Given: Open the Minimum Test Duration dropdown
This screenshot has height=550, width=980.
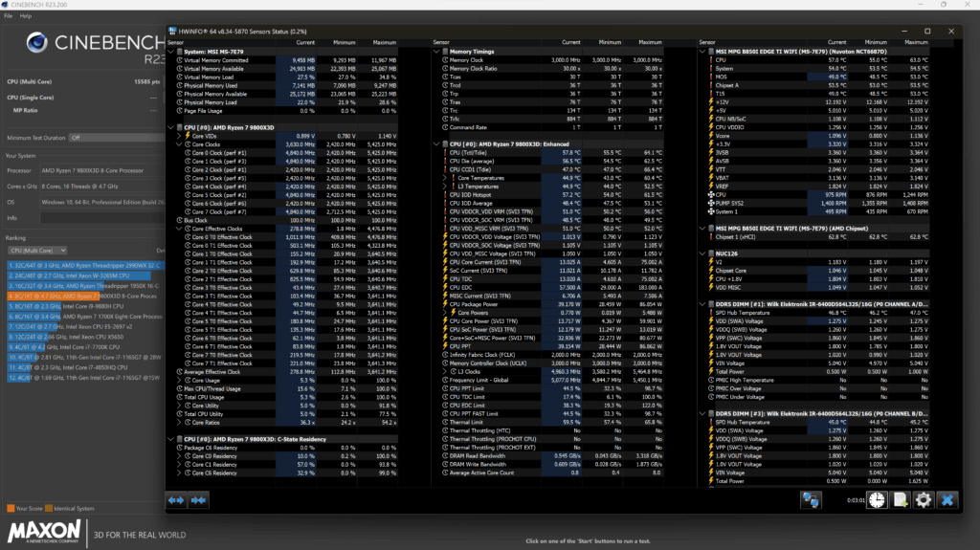Looking at the screenshot, I should [x=116, y=138].
